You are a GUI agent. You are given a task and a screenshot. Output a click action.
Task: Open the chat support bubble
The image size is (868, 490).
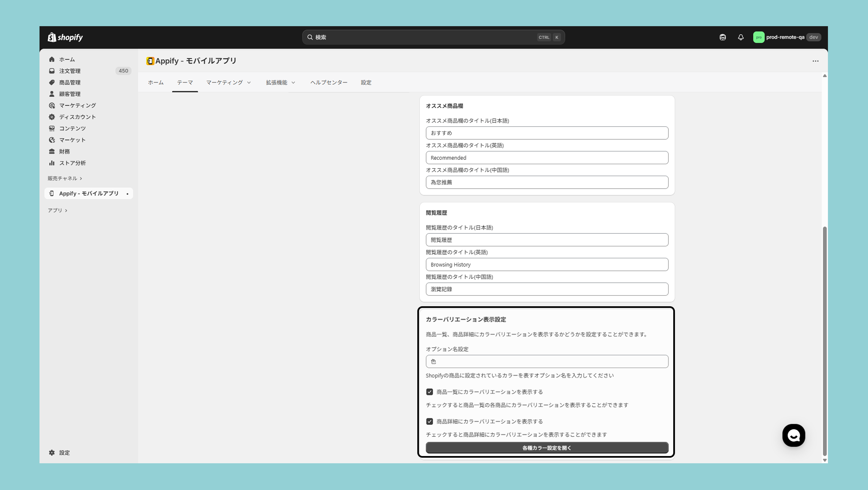click(x=793, y=435)
